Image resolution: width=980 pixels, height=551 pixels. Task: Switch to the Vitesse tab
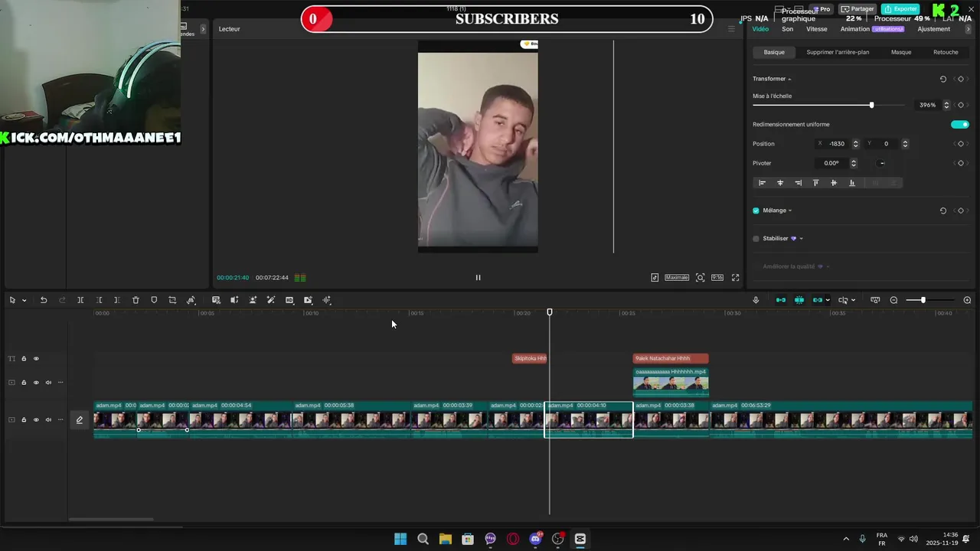817,29
